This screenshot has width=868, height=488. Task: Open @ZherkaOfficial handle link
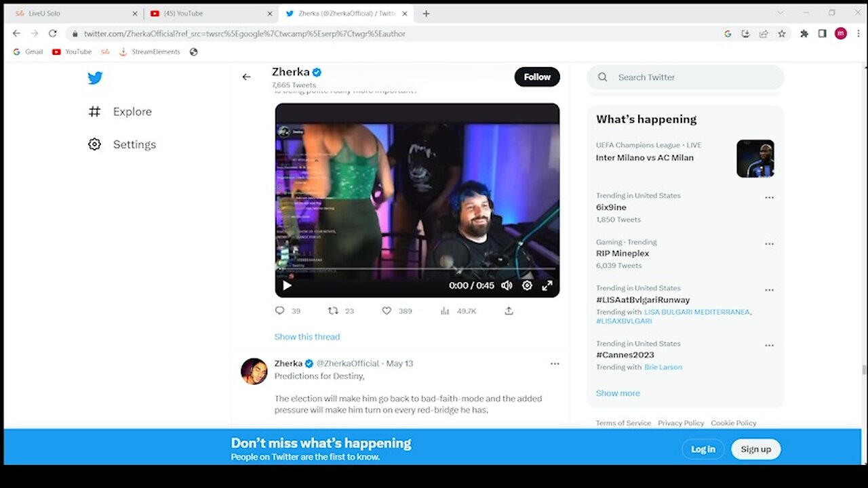(x=348, y=363)
